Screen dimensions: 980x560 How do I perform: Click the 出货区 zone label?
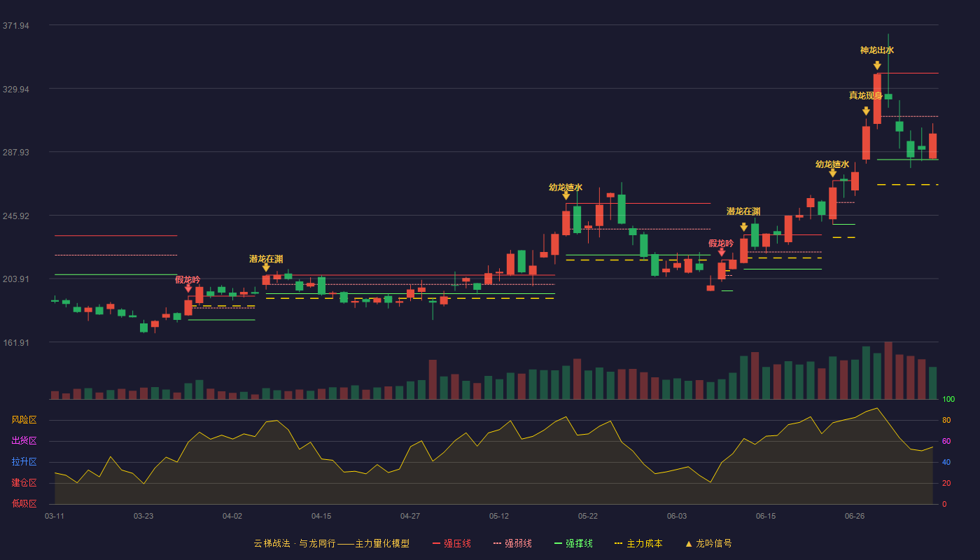(x=24, y=441)
